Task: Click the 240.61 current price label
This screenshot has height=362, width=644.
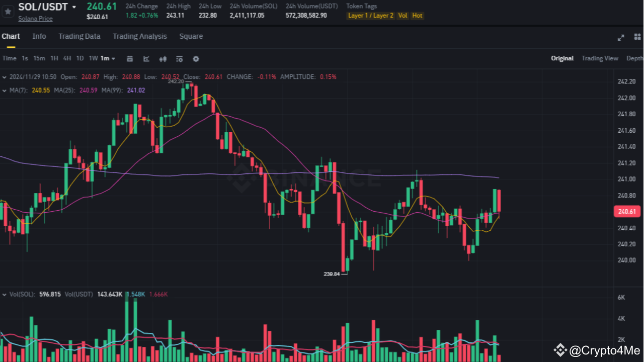Action: [x=626, y=211]
